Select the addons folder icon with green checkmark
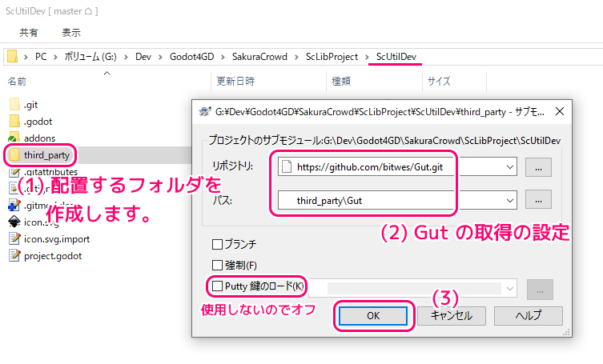This screenshot has height=364, width=603. click(x=14, y=138)
